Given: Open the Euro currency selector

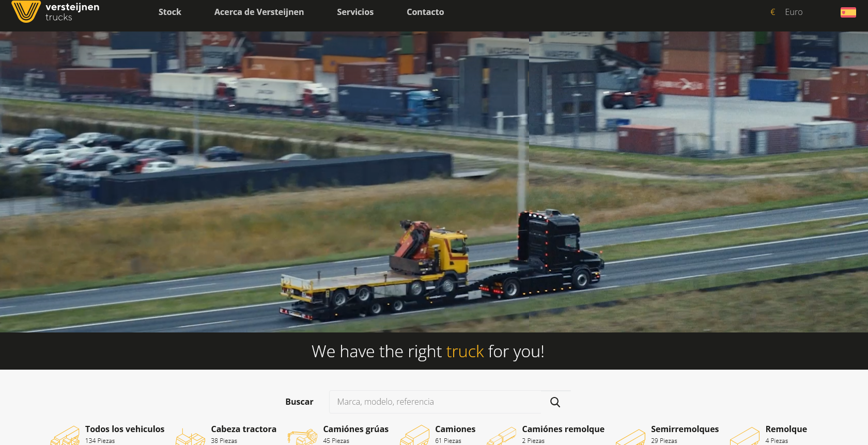Looking at the screenshot, I should 787,12.
